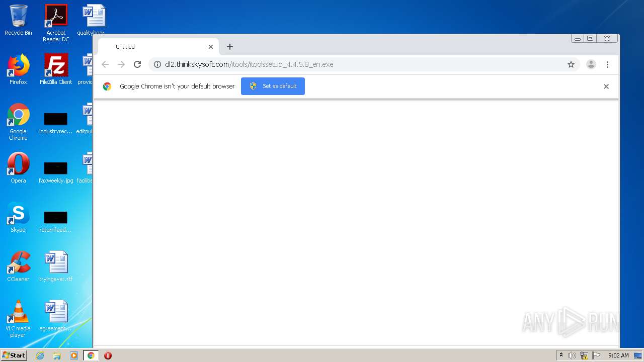Open Internet Explorer from taskbar
644x362 pixels.
pos(40,355)
